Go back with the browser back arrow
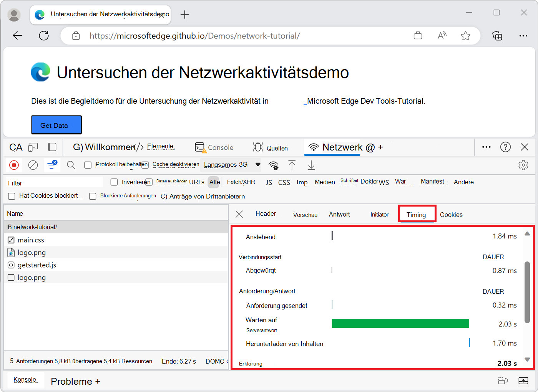The image size is (538, 392). tap(18, 36)
